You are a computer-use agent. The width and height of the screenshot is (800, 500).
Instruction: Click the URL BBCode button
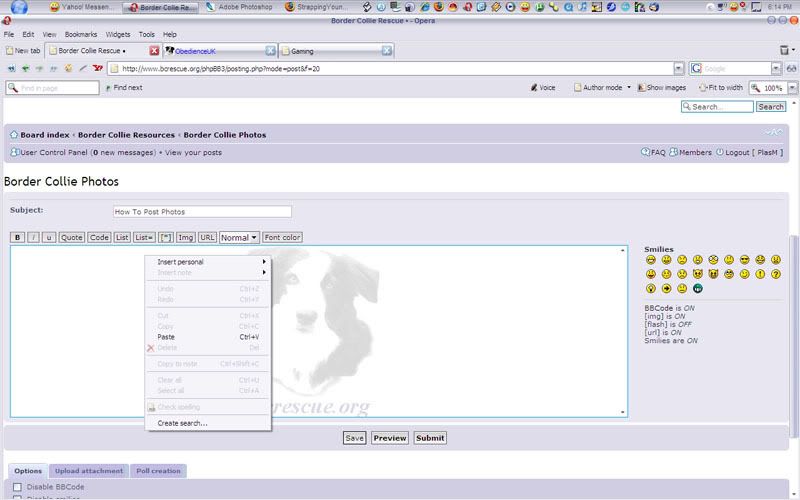click(207, 237)
